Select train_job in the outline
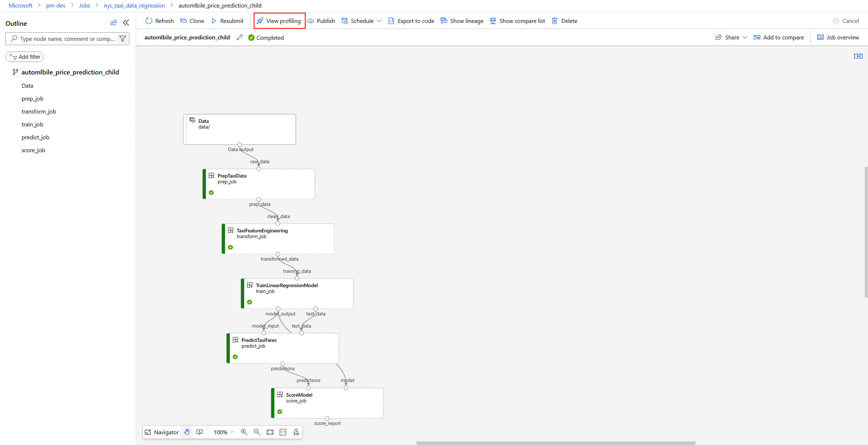The width and height of the screenshot is (868, 445). [32, 124]
